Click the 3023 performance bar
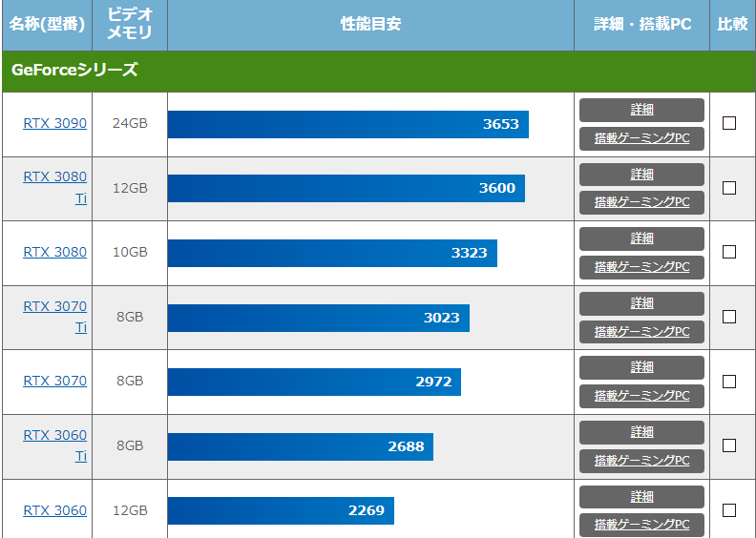 click(x=319, y=318)
